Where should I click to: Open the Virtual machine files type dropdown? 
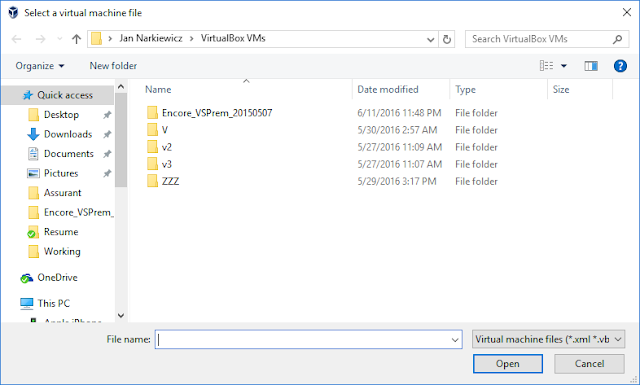click(548, 340)
